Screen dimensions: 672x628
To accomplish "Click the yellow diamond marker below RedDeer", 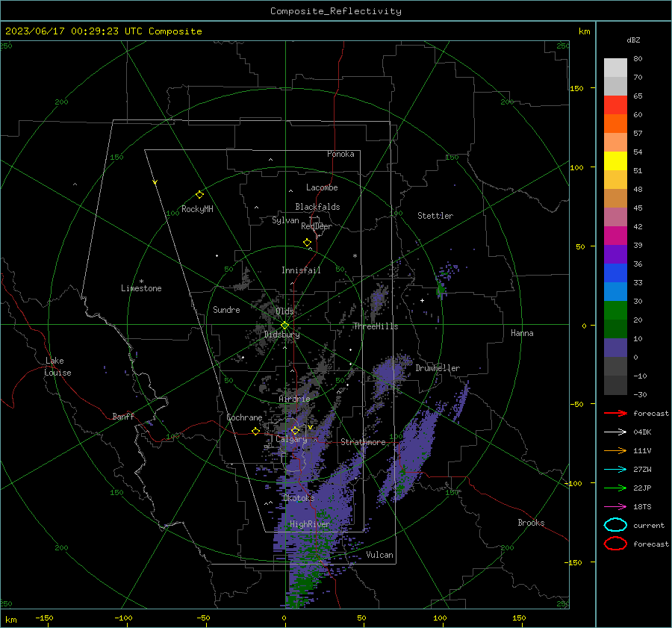I will (x=307, y=243).
